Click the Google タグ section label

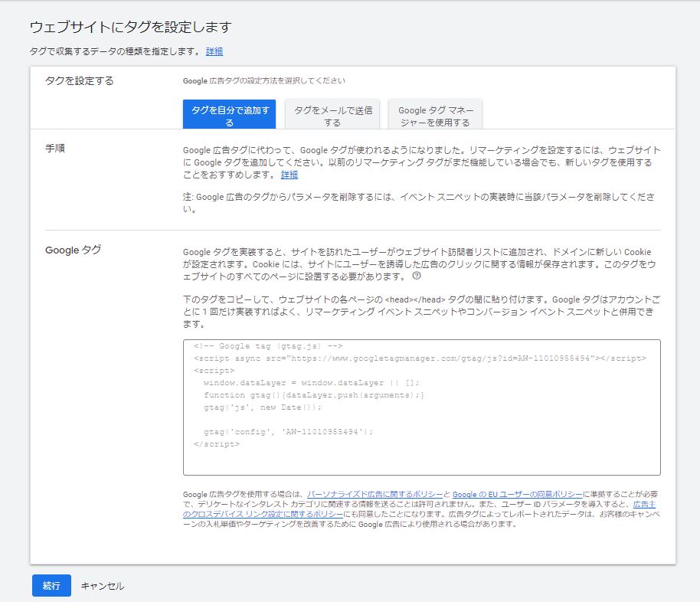[x=74, y=250]
